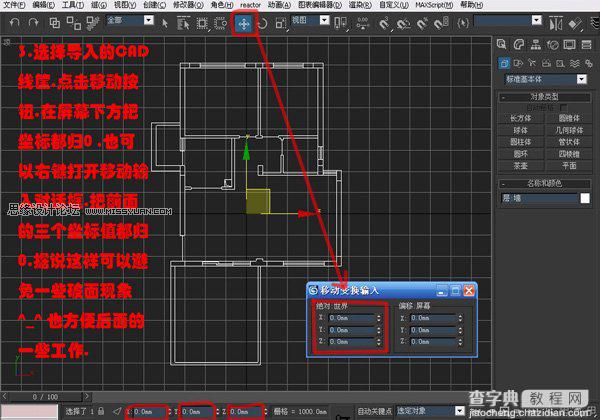Open the Create command panel tab
The image size is (600, 420).
[502, 44]
